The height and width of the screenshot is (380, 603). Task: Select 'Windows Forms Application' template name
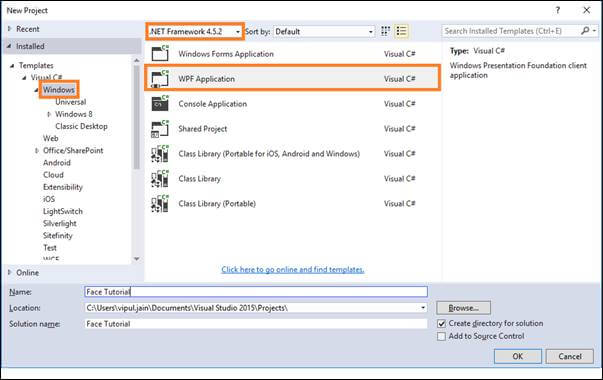[x=226, y=54]
